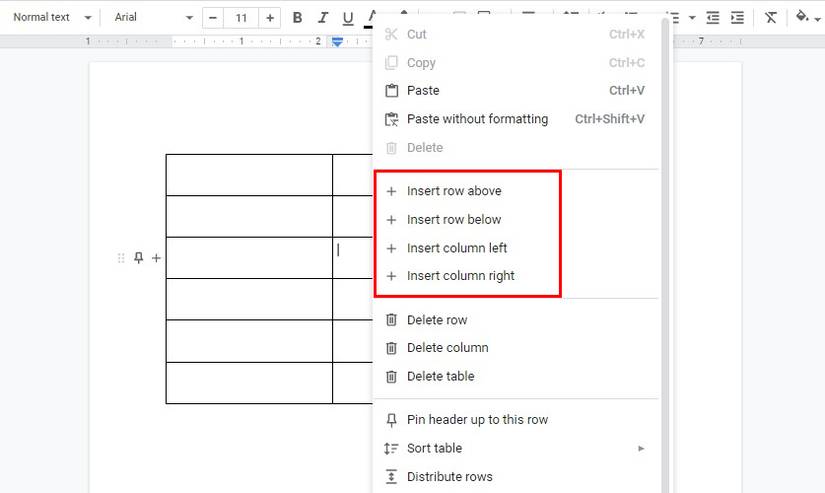
Task: Click the Bold formatting icon
Action: click(x=297, y=18)
